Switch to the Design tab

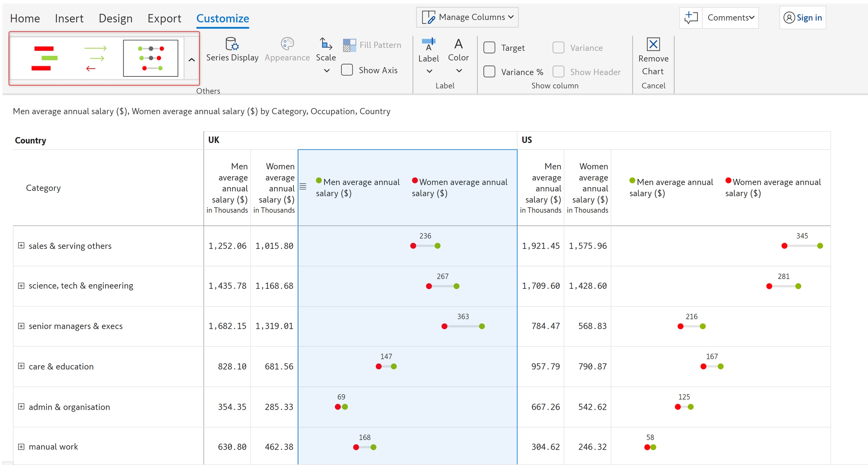[115, 18]
